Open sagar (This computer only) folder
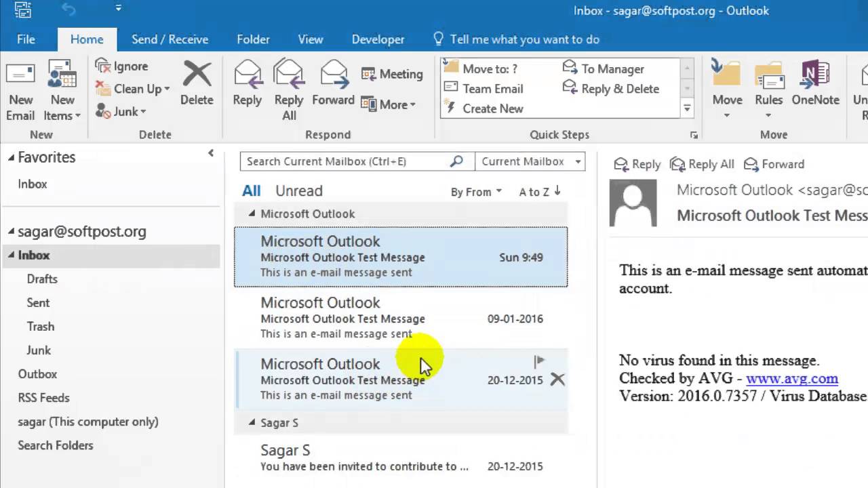 click(88, 422)
